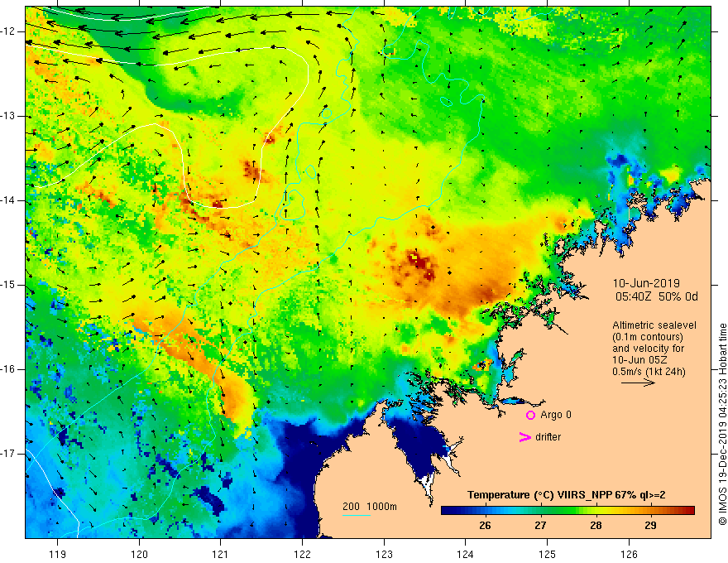Click the '05:40Z 50% 0d' text

click(x=657, y=296)
